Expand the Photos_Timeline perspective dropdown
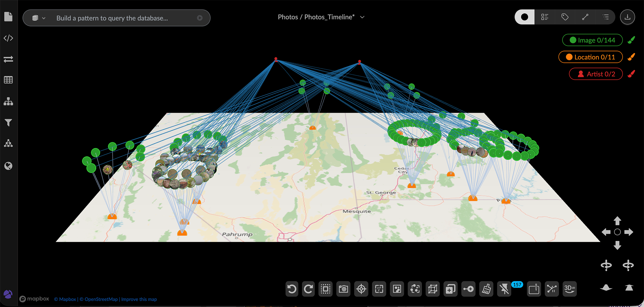The width and height of the screenshot is (644, 307). pyautogui.click(x=362, y=17)
